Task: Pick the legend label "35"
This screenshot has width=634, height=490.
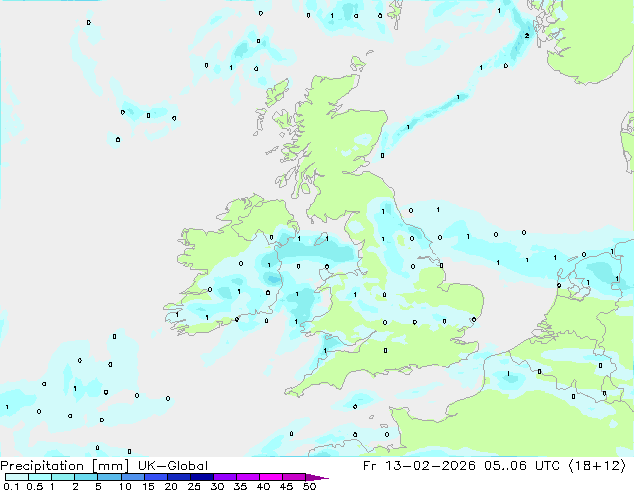Action: (x=240, y=486)
